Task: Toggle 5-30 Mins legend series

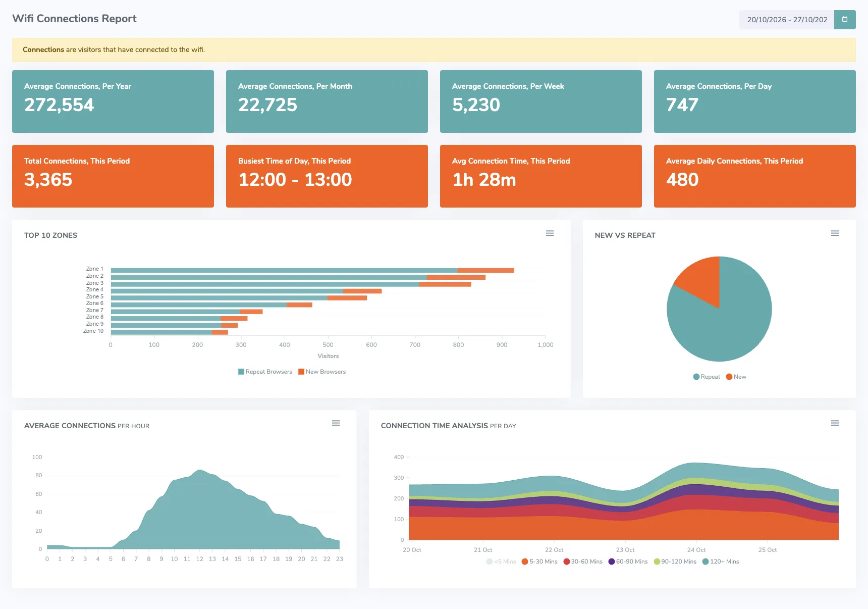Action: pos(539,562)
